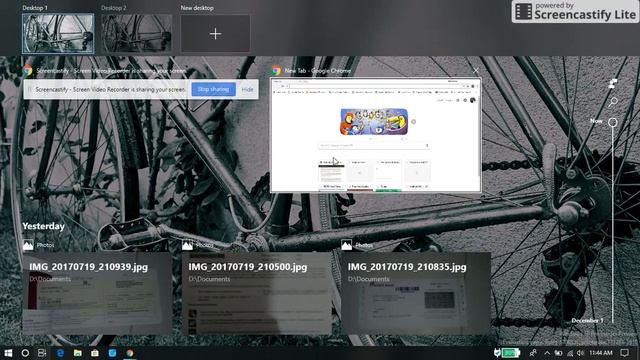Click the search box in the Chrome preview
The image size is (640, 360).
point(374,146)
